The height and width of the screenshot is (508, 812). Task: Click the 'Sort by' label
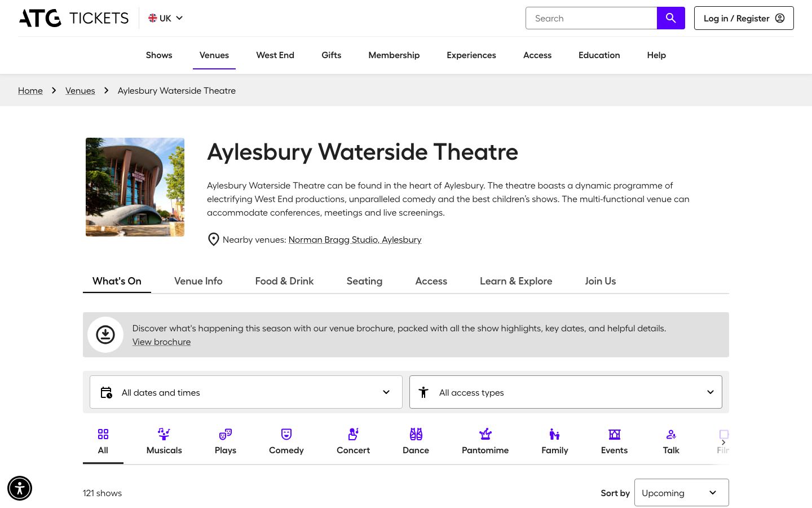(x=615, y=493)
